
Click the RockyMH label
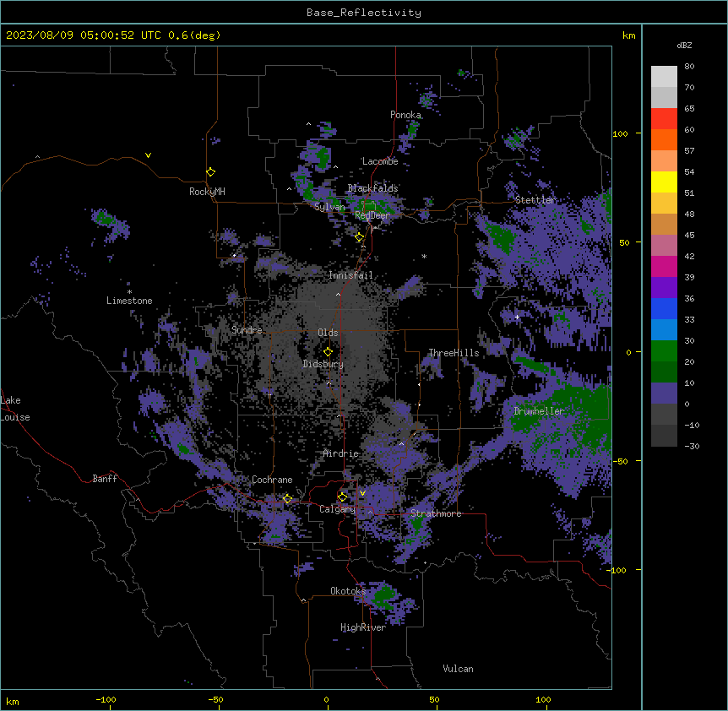click(x=207, y=192)
